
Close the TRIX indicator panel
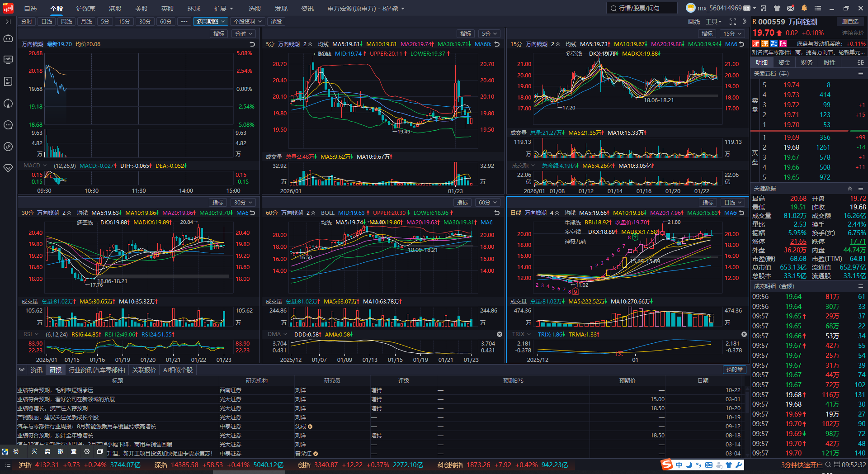[744, 334]
